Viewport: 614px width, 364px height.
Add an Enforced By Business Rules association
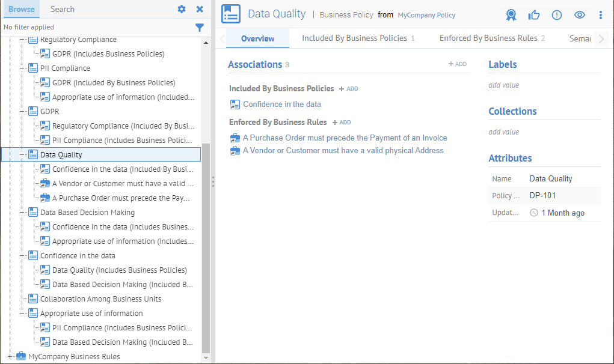coord(342,123)
